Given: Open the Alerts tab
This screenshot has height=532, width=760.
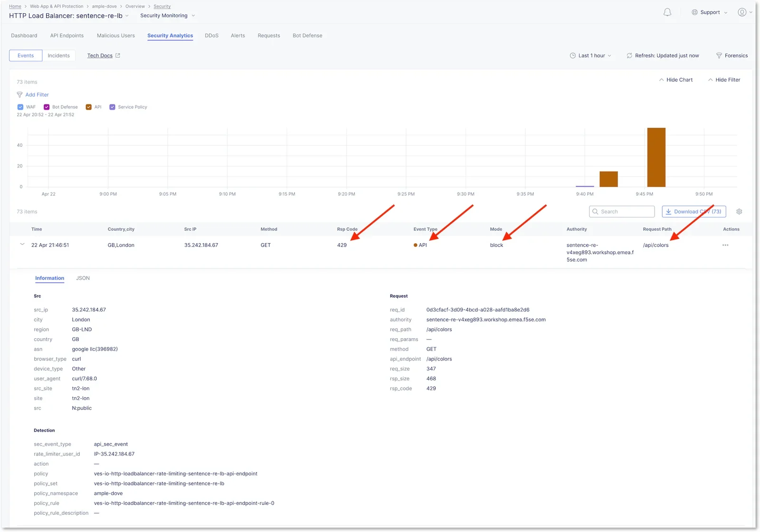Looking at the screenshot, I should [x=238, y=36].
